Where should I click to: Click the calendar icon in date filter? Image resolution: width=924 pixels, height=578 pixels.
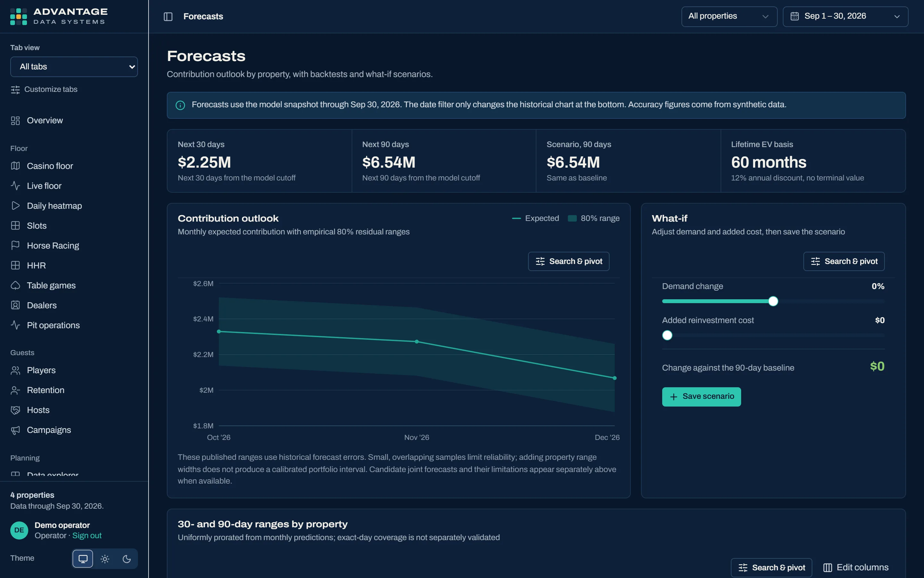(795, 16)
